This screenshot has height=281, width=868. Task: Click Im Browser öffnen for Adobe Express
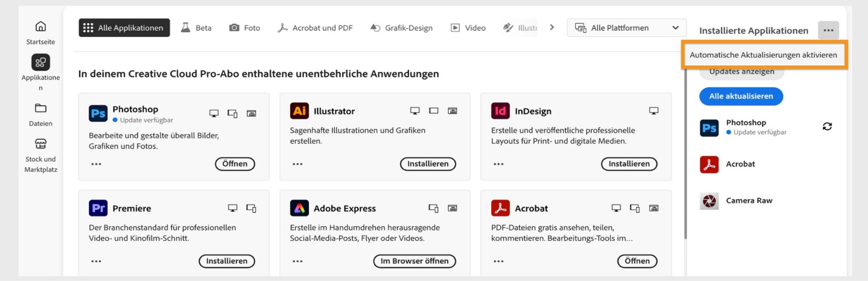tap(415, 261)
